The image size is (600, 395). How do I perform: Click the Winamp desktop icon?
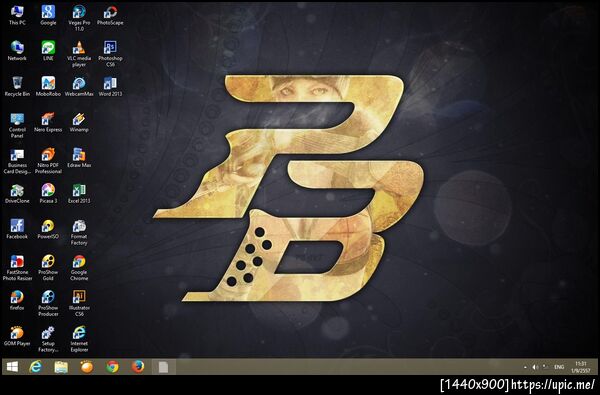click(x=79, y=122)
